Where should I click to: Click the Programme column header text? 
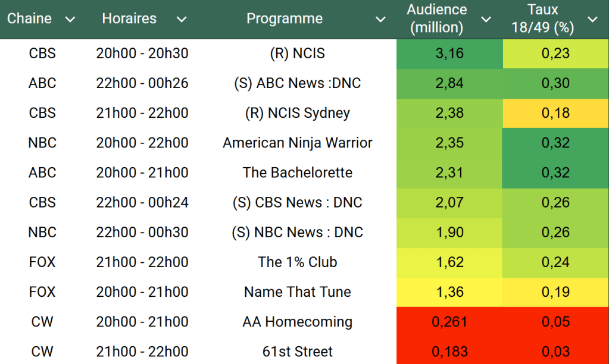click(285, 19)
